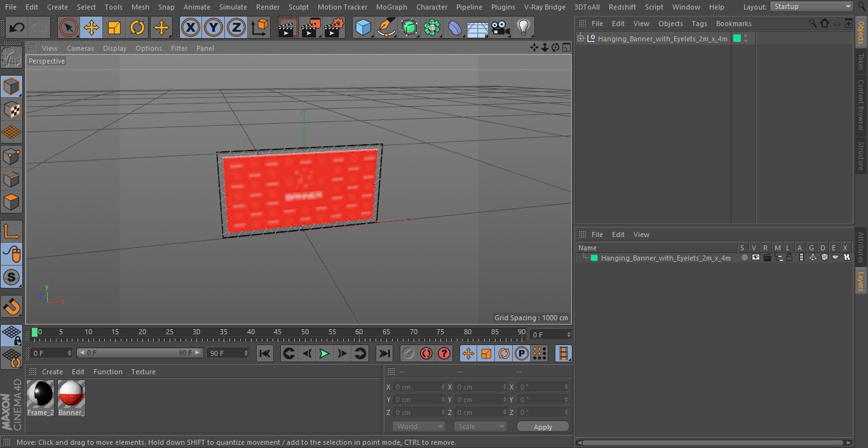Viewport: 868px width, 448px height.
Task: Switch to Points mode
Action: tap(11, 156)
